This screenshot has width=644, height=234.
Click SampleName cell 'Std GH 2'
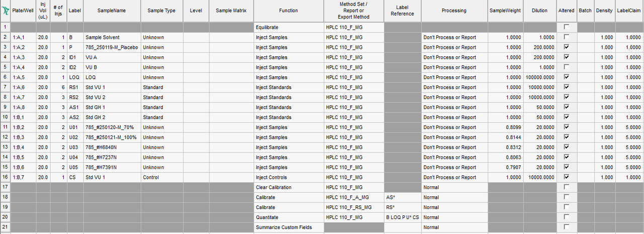[x=112, y=118]
